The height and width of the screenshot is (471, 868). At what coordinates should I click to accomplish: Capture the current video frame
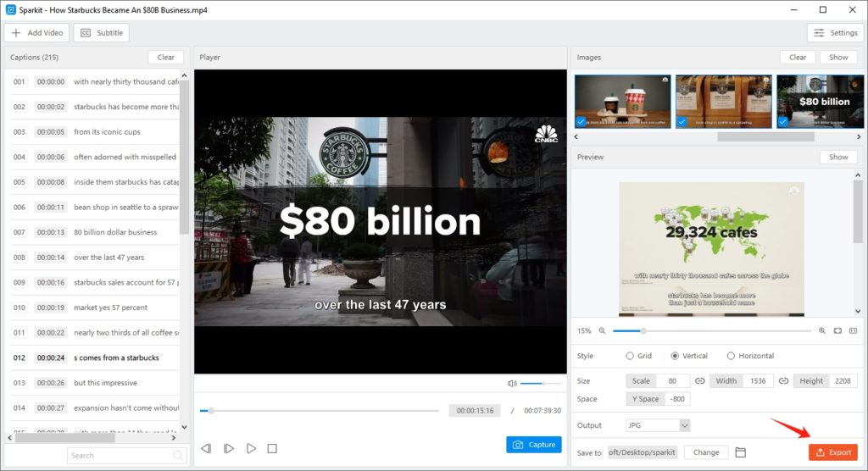534,445
